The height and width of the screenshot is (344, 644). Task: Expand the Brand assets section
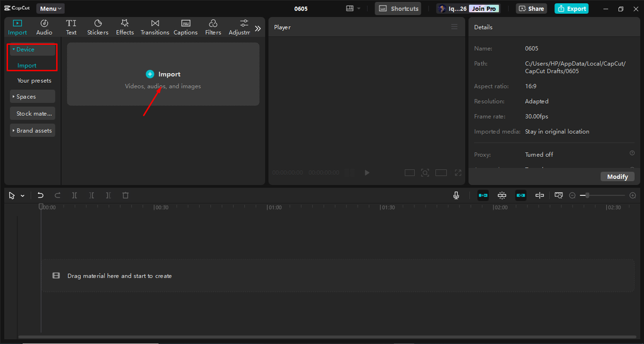tap(32, 130)
